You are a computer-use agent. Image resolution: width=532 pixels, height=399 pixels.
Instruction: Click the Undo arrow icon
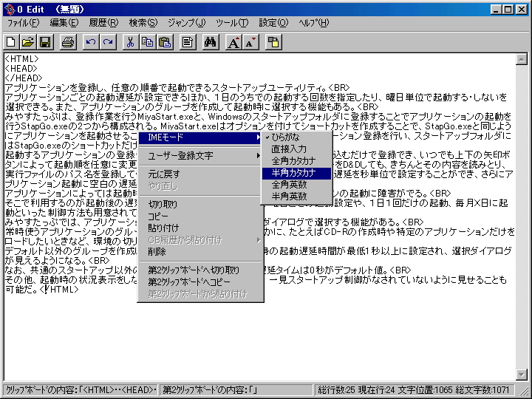click(91, 42)
